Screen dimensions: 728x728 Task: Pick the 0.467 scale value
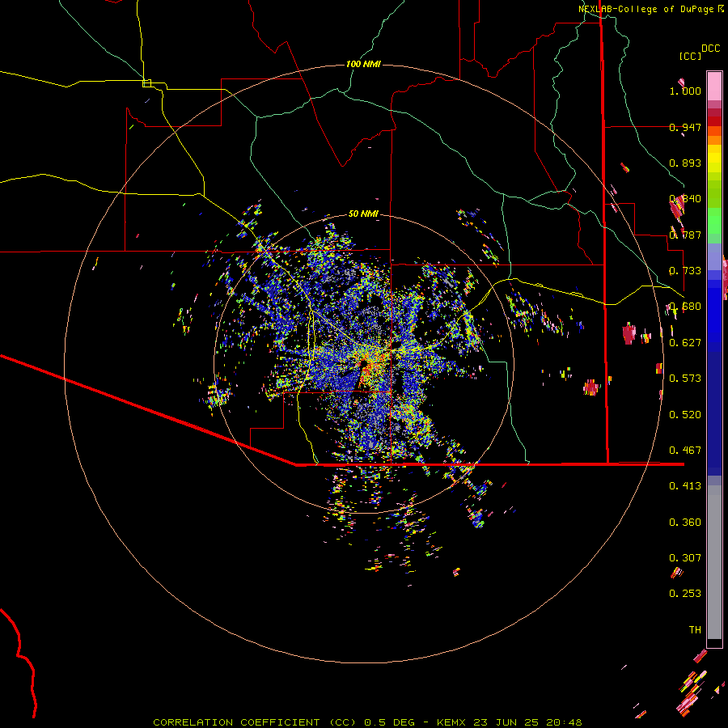pos(685,451)
